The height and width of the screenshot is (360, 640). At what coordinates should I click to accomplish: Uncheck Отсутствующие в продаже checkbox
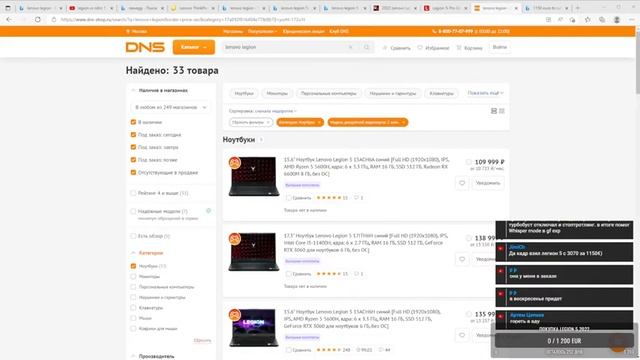(x=133, y=173)
